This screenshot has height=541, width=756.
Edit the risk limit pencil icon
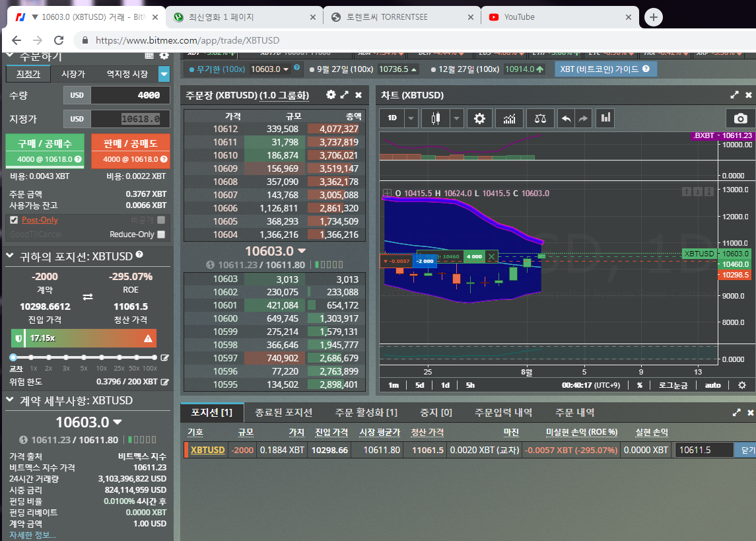(164, 382)
